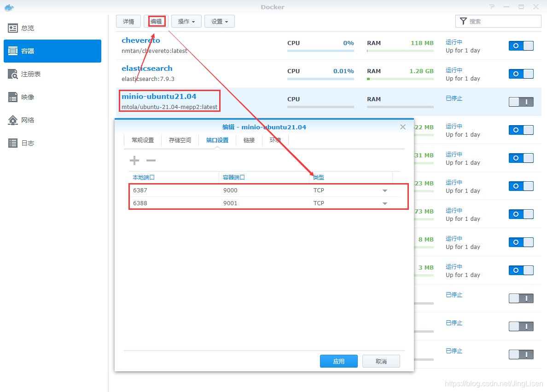Open the chevereto container name link
This screenshot has width=547, height=392.
pos(140,40)
